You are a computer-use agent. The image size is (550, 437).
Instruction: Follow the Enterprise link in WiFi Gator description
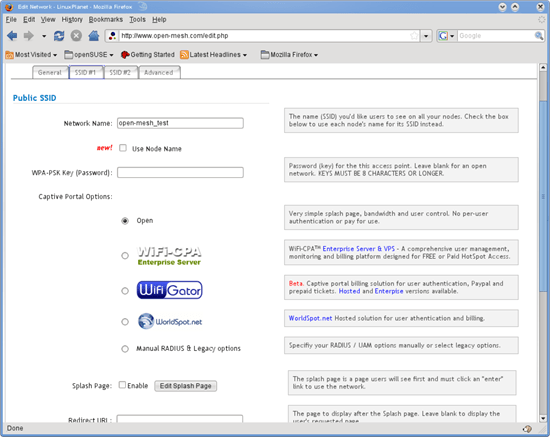coord(389,291)
